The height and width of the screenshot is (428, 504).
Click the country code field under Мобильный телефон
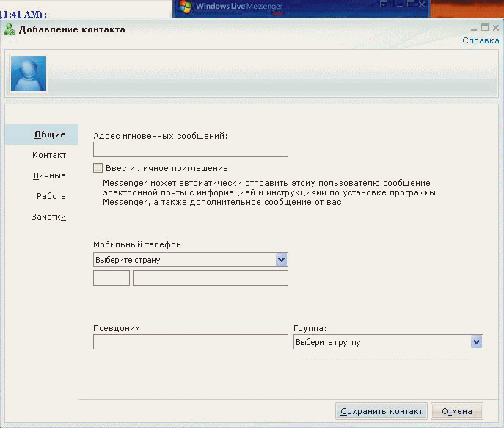click(x=112, y=278)
